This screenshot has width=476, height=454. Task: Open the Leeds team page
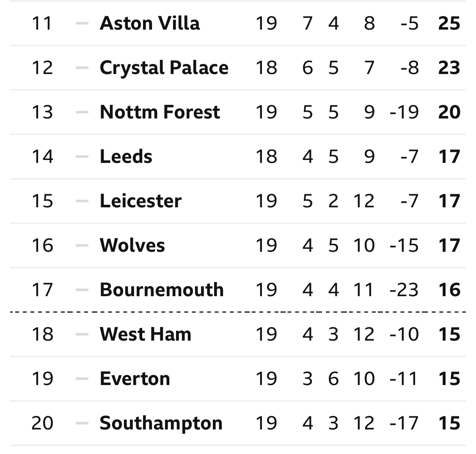coord(126,156)
